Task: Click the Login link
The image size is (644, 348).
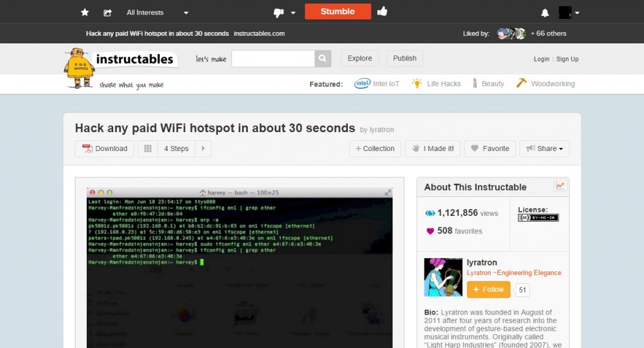Action: pyautogui.click(x=541, y=59)
